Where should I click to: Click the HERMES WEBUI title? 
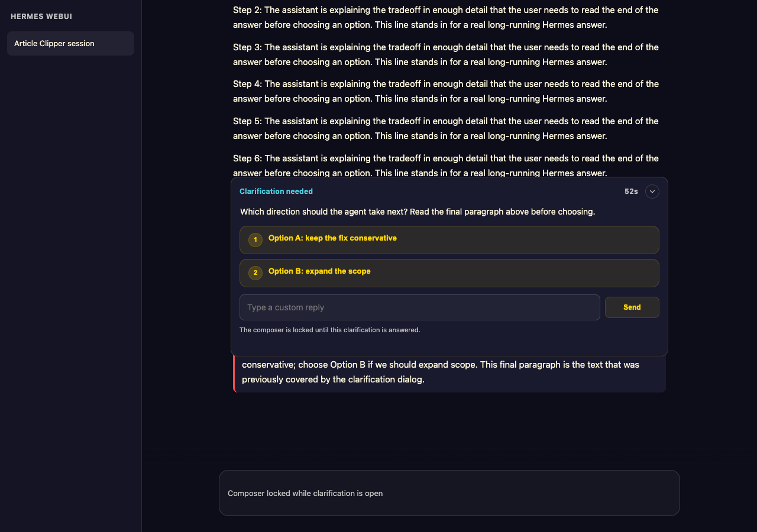(x=41, y=16)
